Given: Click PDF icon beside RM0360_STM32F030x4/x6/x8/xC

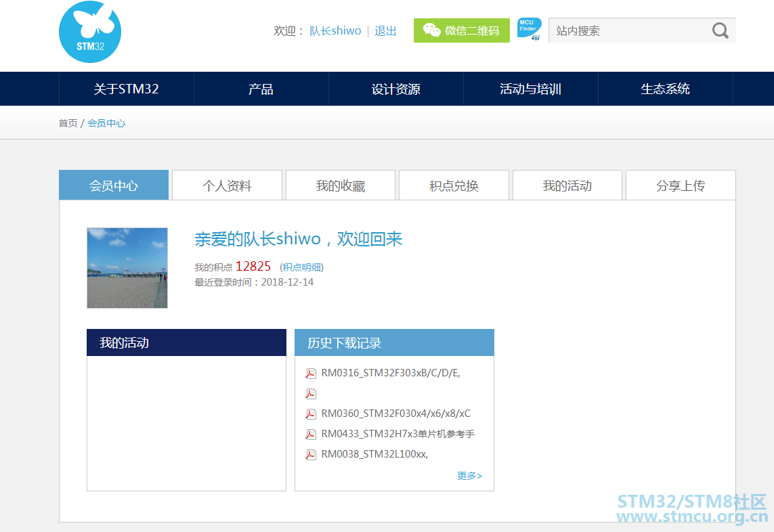Looking at the screenshot, I should tap(311, 414).
